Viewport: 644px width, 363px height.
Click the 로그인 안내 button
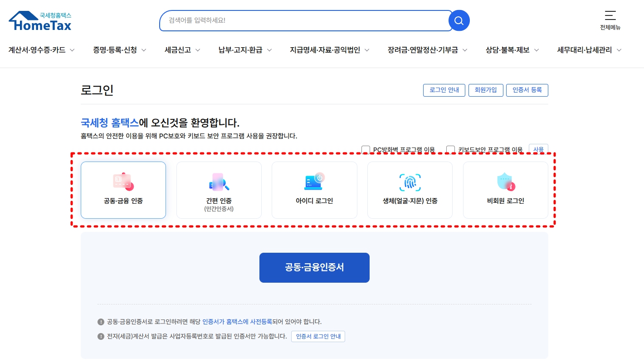pyautogui.click(x=444, y=90)
